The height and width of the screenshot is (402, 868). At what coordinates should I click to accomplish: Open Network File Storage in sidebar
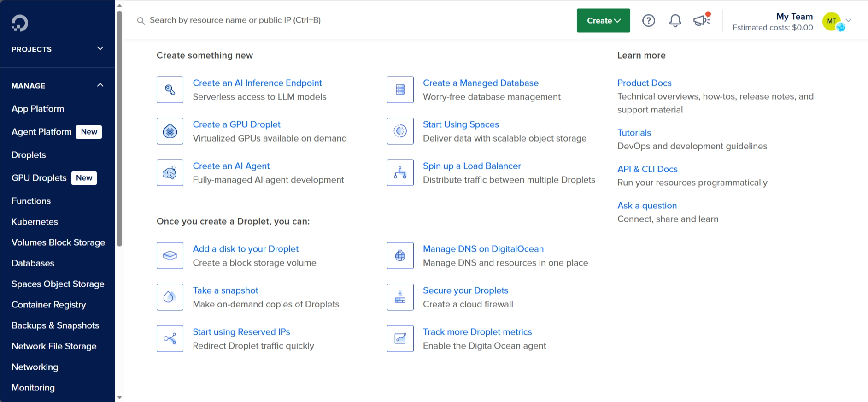pos(54,346)
